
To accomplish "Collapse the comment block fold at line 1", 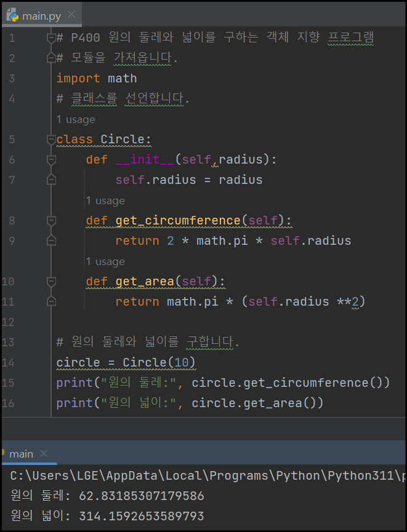I will [x=51, y=38].
